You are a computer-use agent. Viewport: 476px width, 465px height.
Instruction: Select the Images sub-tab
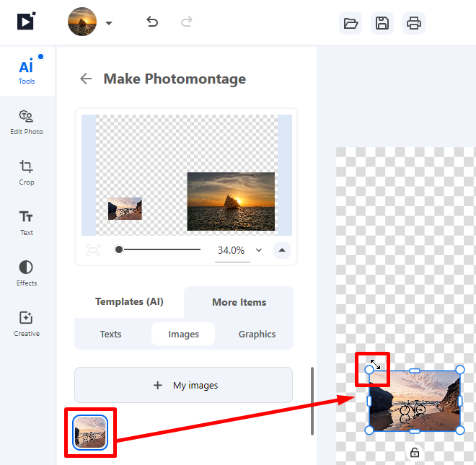[183, 335]
